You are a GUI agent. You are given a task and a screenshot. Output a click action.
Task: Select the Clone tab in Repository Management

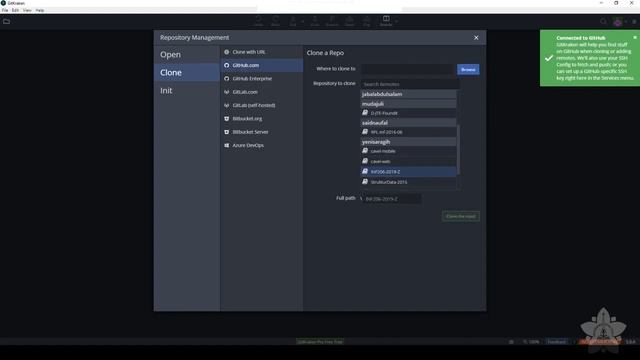[187, 72]
